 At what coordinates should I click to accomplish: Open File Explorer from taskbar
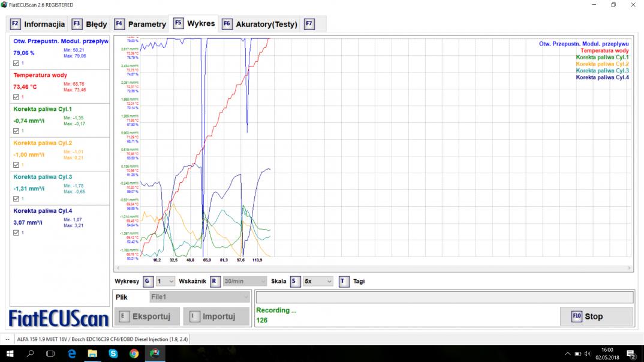pos(92,354)
